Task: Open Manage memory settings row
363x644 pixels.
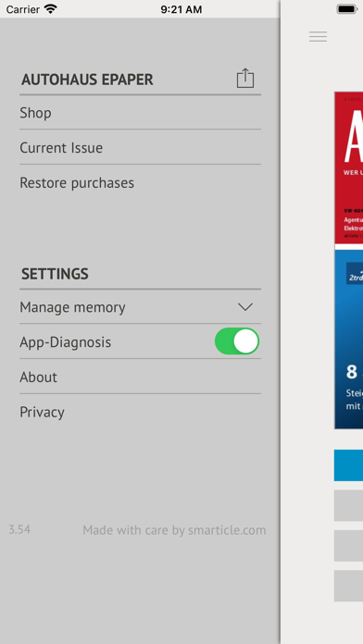Action: [140, 307]
